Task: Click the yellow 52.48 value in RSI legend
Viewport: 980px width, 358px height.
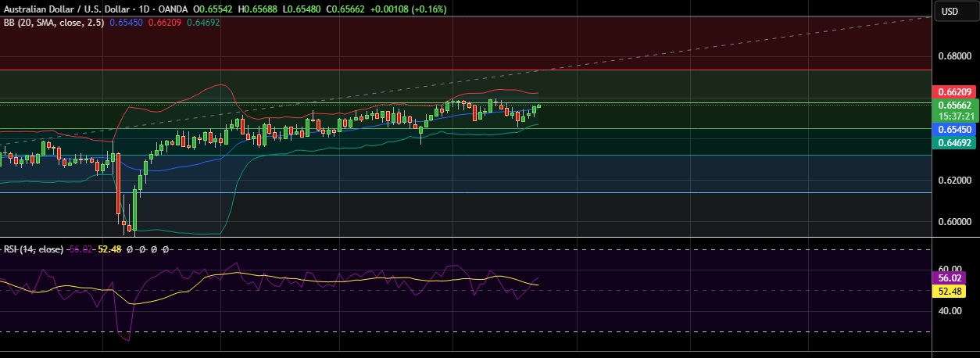Action: click(x=111, y=249)
